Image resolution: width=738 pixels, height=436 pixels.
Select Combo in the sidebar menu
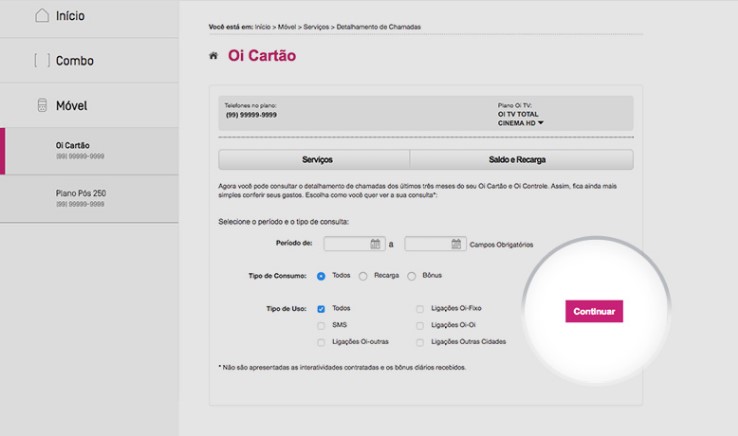(89, 61)
